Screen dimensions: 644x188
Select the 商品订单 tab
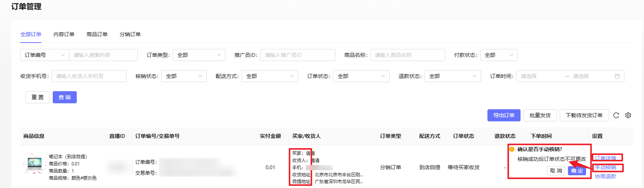click(97, 34)
